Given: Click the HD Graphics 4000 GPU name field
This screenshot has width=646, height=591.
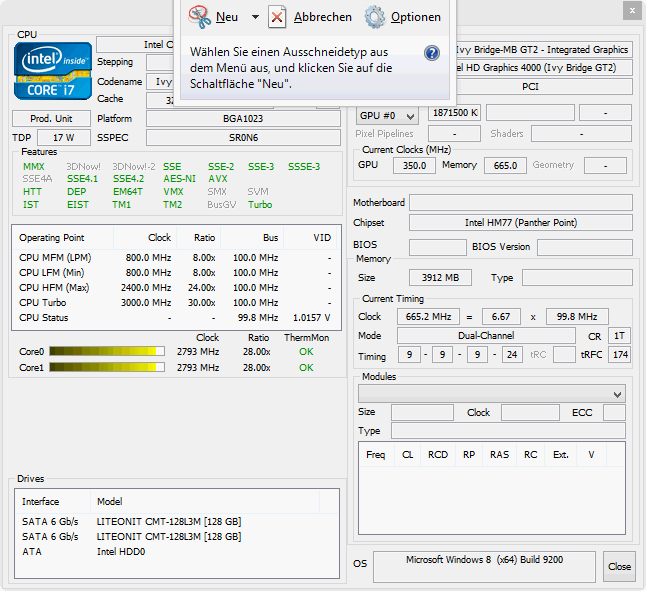Looking at the screenshot, I should tap(544, 68).
